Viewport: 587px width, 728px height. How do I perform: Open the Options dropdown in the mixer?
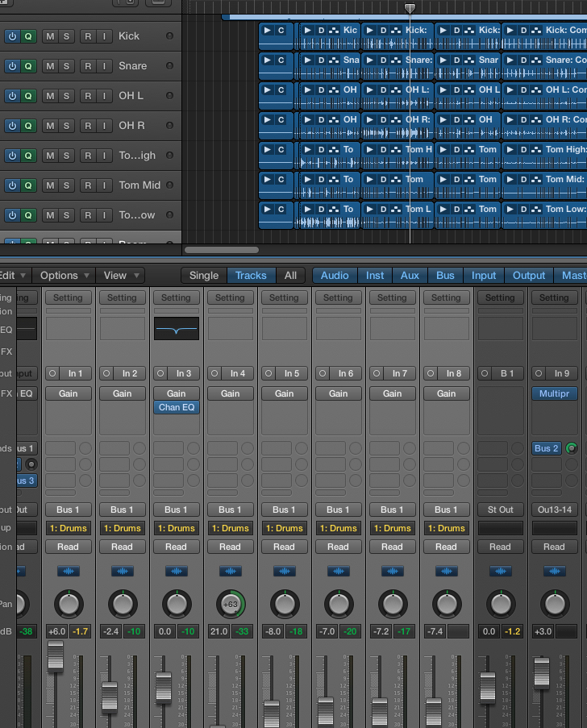65,276
